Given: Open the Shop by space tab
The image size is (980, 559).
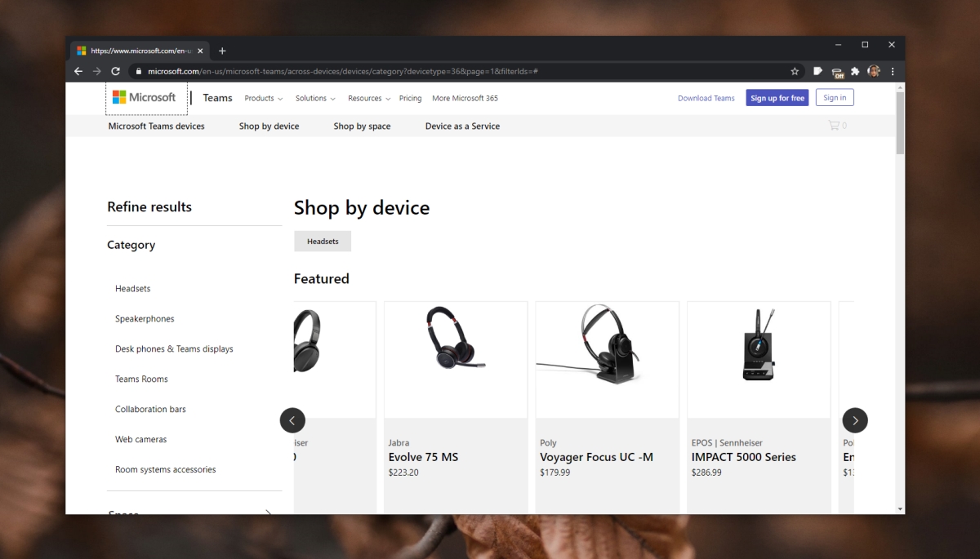Looking at the screenshot, I should click(363, 126).
